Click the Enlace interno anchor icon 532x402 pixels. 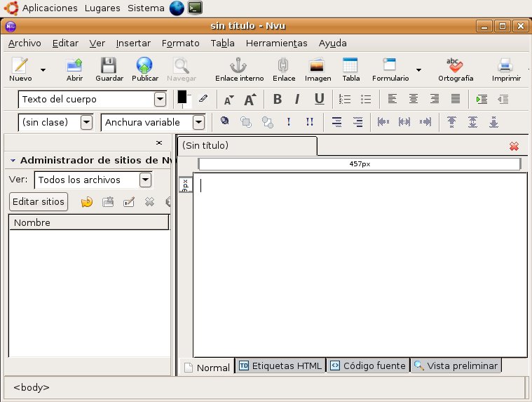[x=239, y=67]
